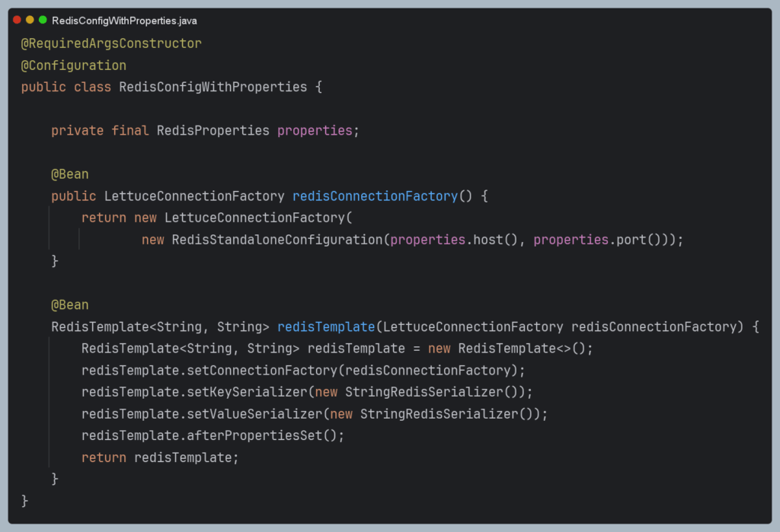Screen dimensions: 780x532
Task: Click the setConnectionFactory call
Action: (262, 371)
